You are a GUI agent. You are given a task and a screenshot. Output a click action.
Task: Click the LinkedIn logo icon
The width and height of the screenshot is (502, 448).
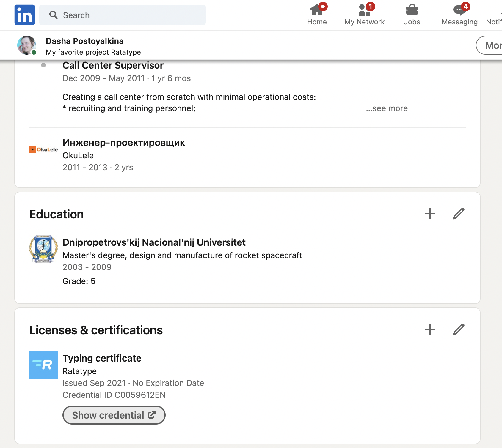point(25,15)
